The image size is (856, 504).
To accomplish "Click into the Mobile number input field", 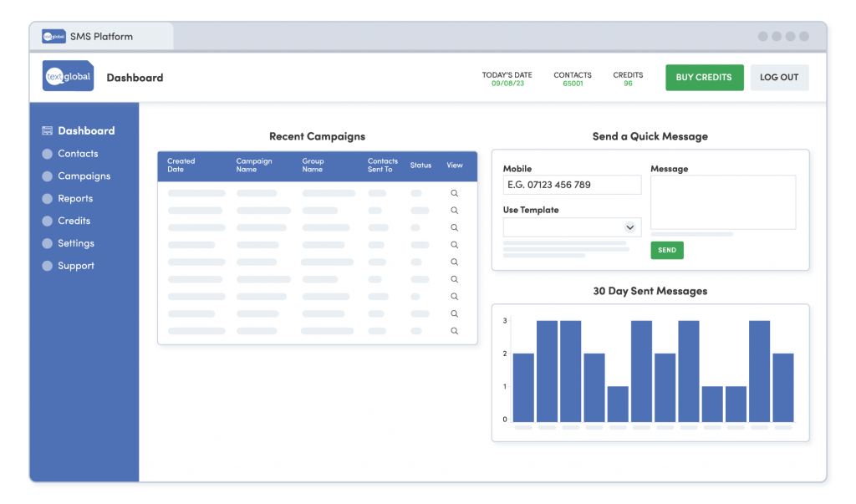I will 572,185.
